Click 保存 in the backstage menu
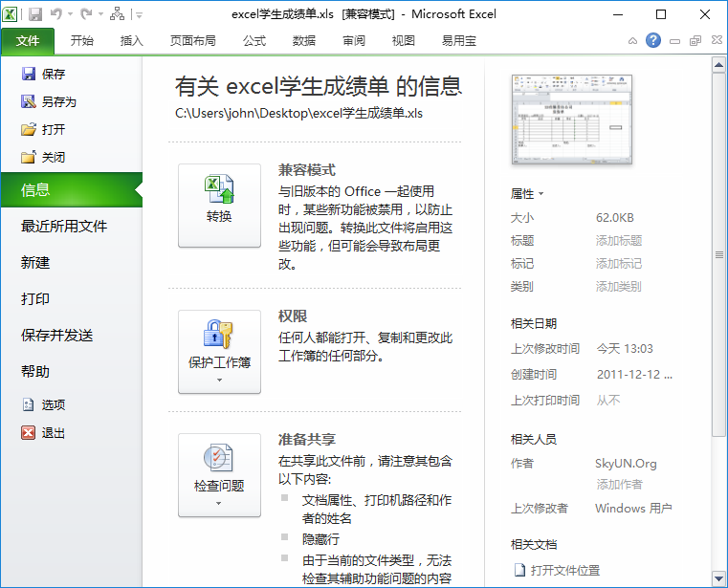Screen dimensions: 728x588 click(x=44, y=74)
